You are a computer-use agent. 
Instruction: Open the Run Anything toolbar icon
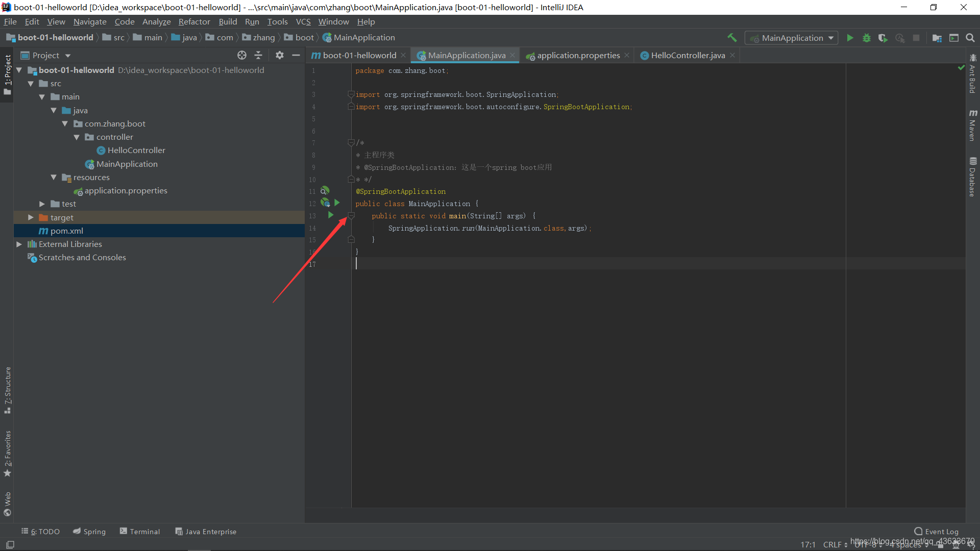pyautogui.click(x=954, y=38)
